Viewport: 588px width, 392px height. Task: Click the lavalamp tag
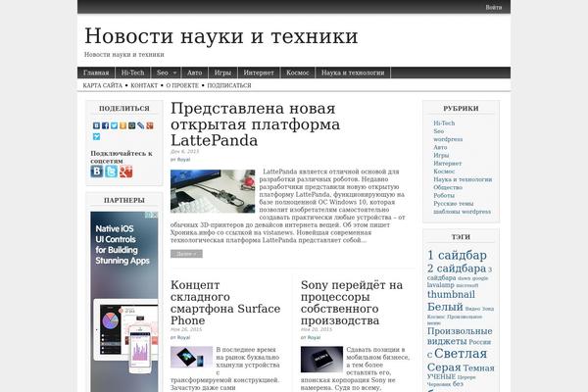click(x=441, y=285)
